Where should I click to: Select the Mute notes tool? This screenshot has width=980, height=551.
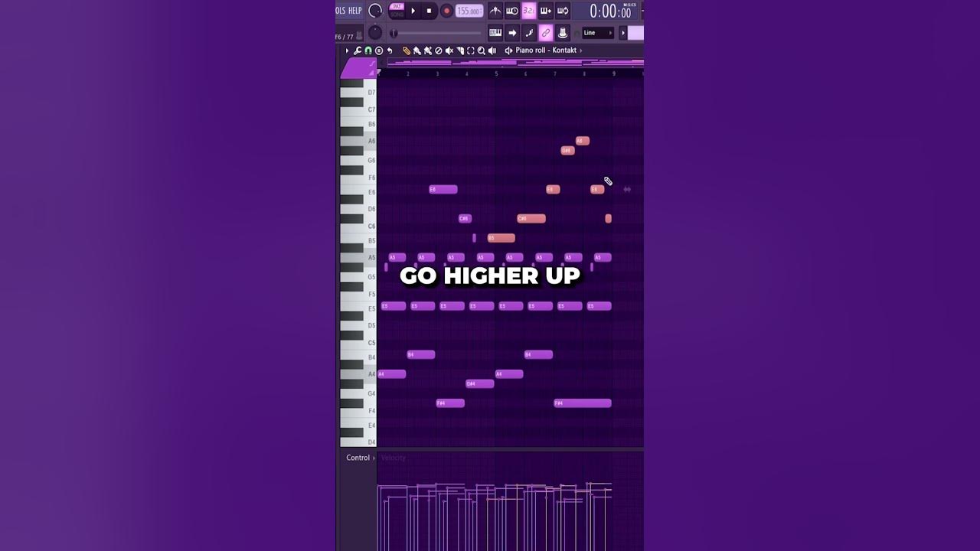click(449, 51)
